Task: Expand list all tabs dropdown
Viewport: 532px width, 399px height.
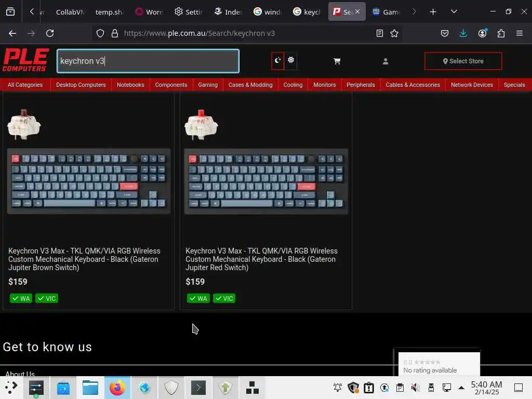Action: click(x=454, y=12)
